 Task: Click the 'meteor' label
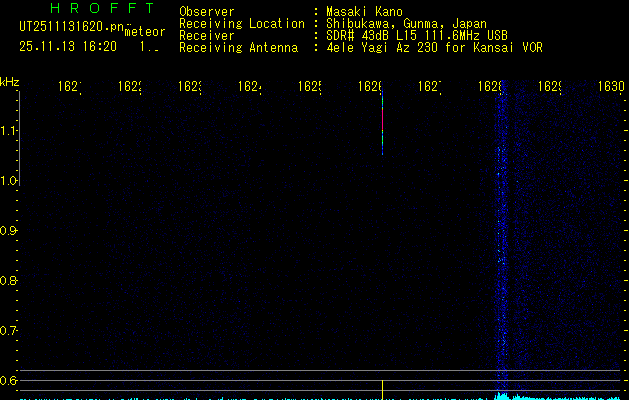(x=145, y=32)
